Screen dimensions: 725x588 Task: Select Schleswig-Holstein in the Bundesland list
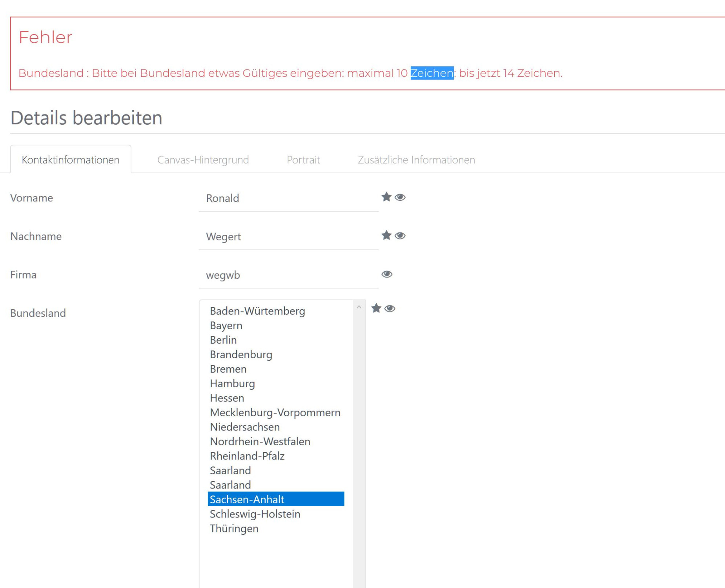(x=276, y=514)
